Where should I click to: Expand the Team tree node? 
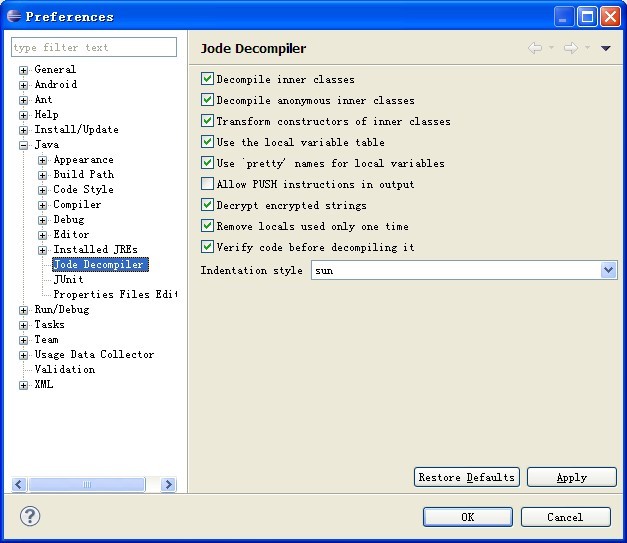(x=24, y=340)
